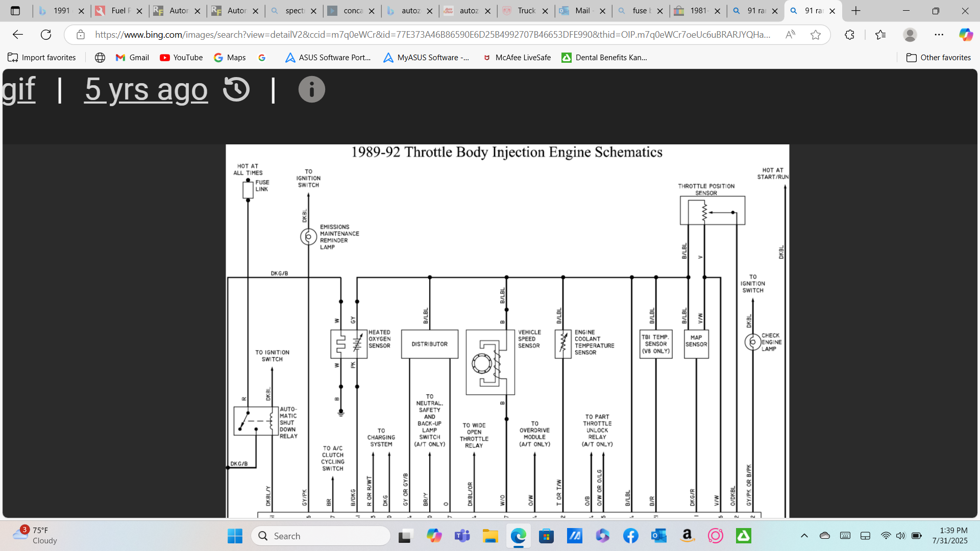The width and height of the screenshot is (980, 551).
Task: Click the image info circle icon
Action: tap(311, 90)
